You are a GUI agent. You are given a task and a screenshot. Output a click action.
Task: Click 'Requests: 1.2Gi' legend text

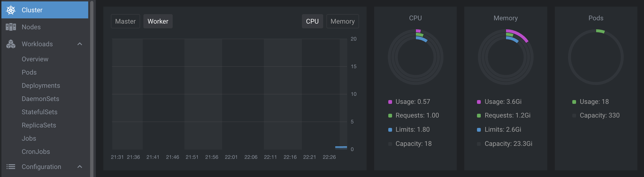(x=507, y=115)
